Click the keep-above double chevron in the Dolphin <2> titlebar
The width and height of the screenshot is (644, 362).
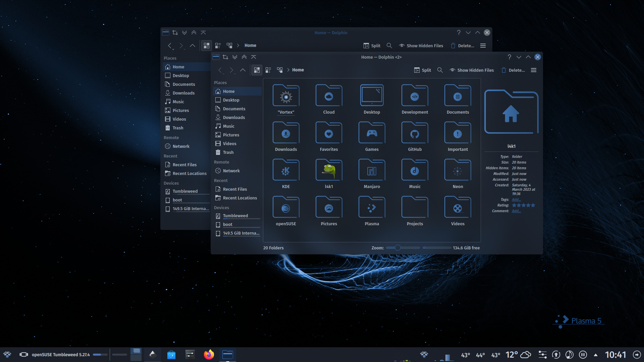(244, 57)
